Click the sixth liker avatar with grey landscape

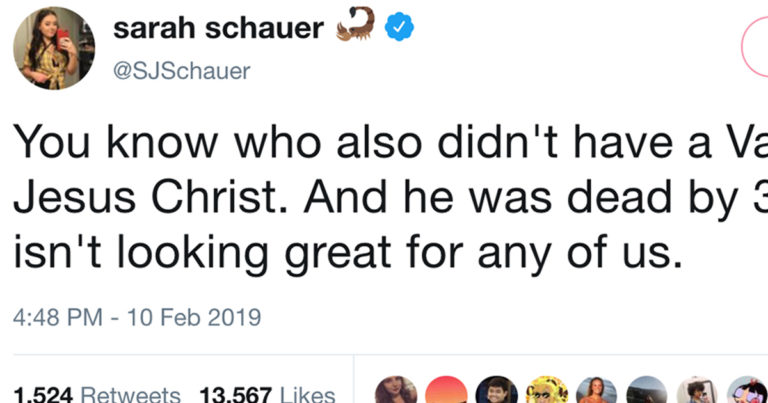[x=649, y=391]
